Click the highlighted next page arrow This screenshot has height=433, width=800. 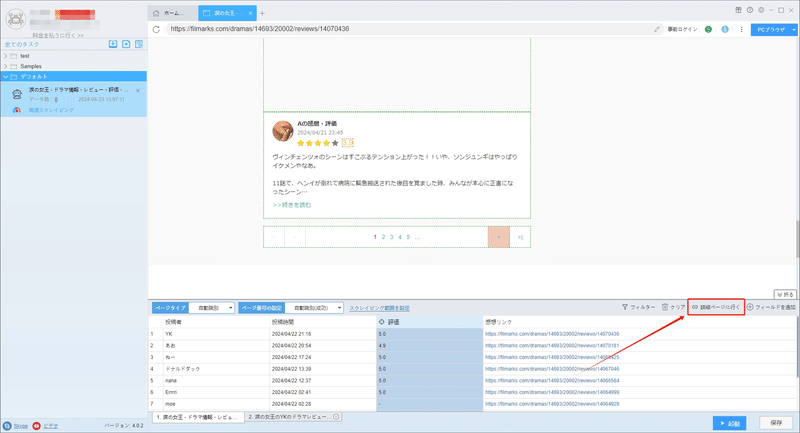point(498,237)
